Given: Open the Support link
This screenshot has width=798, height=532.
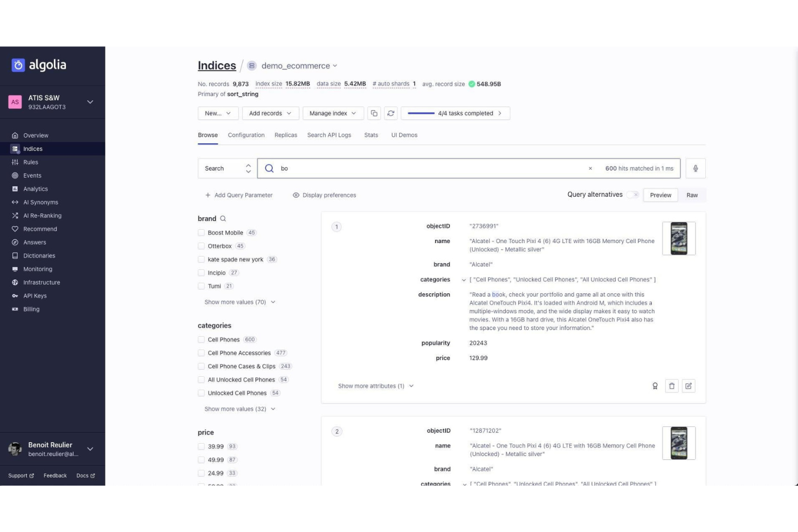Looking at the screenshot, I should (21, 475).
